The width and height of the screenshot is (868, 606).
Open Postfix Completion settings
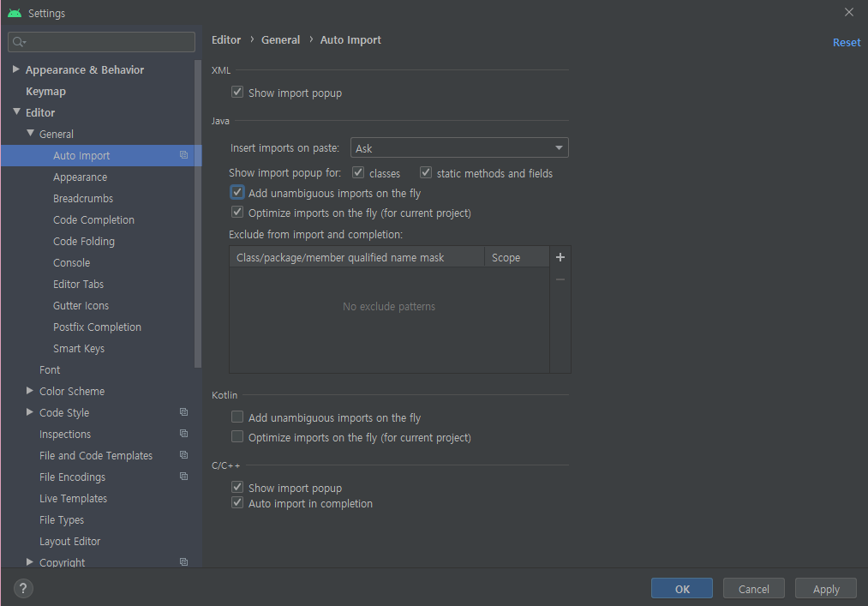pos(97,327)
